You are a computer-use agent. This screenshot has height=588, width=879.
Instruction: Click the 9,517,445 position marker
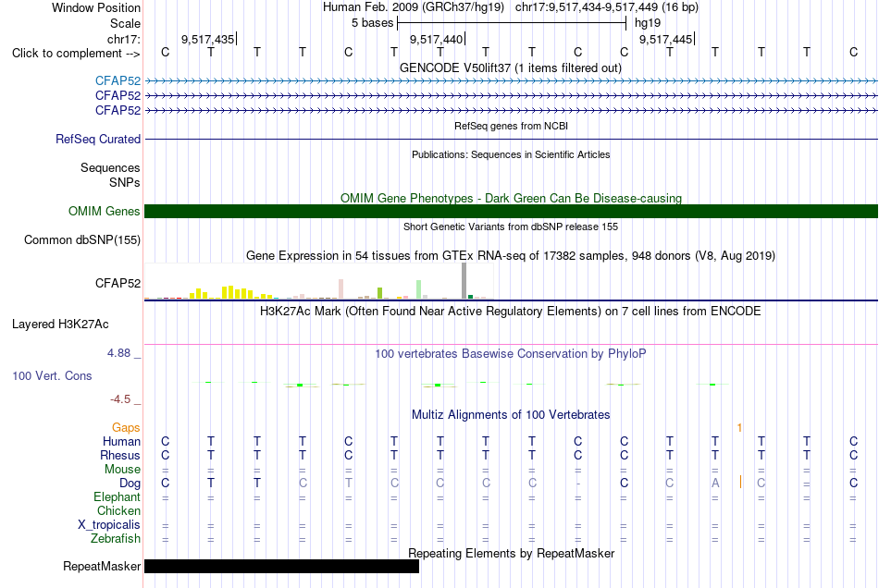point(665,39)
